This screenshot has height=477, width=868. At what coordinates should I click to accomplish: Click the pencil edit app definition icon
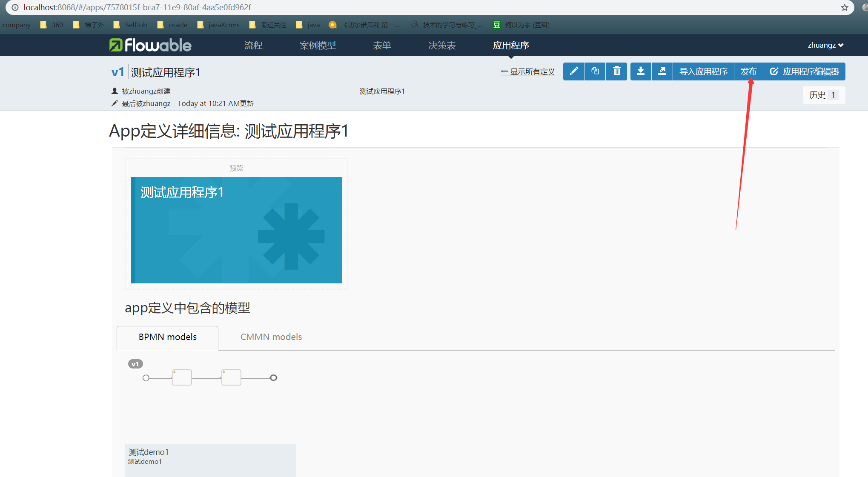573,71
